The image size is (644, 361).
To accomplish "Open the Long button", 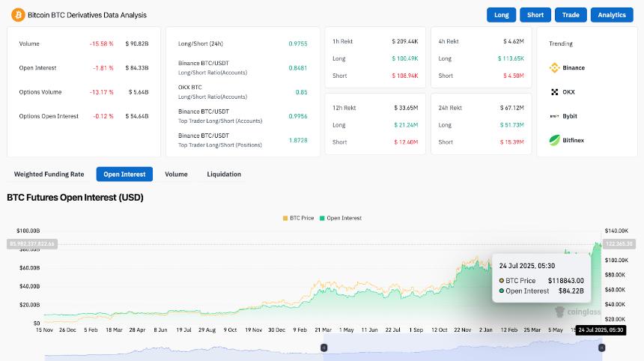I will pyautogui.click(x=501, y=15).
